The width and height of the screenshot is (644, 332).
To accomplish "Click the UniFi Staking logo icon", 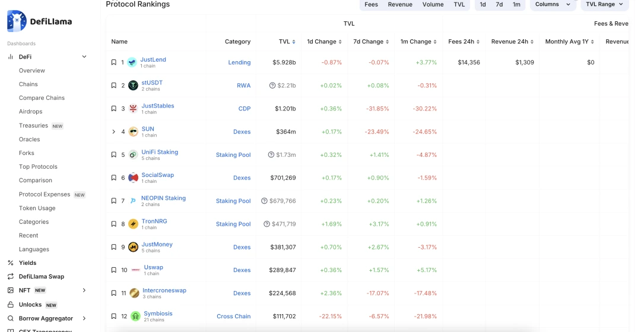I will click(133, 155).
